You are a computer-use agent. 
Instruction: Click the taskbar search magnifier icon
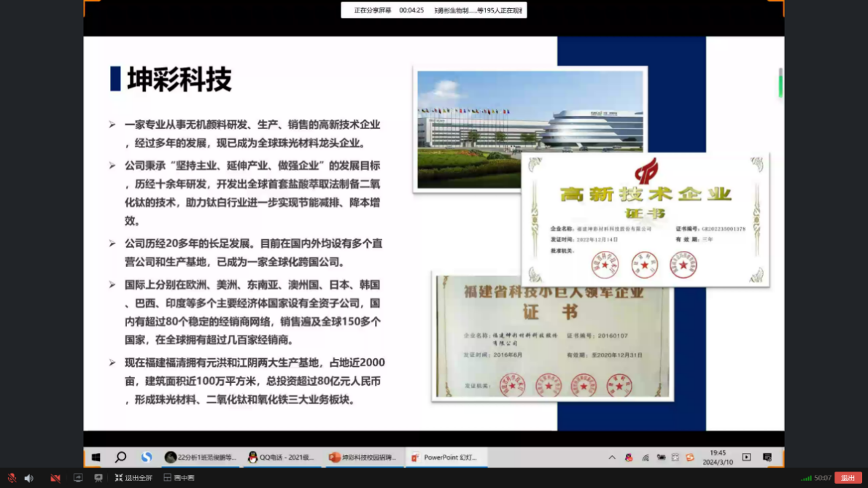coord(120,457)
